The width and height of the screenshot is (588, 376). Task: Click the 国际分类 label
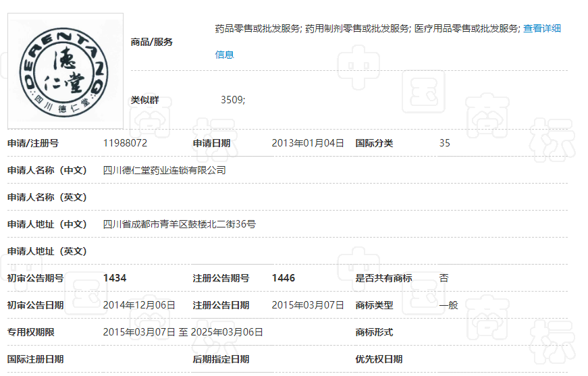click(x=374, y=143)
